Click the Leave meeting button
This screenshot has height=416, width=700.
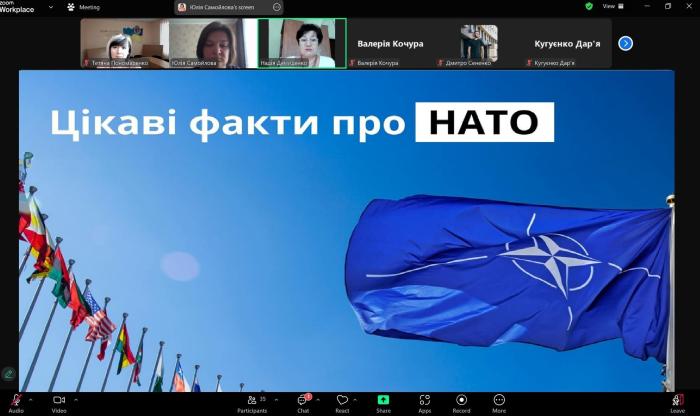677,400
